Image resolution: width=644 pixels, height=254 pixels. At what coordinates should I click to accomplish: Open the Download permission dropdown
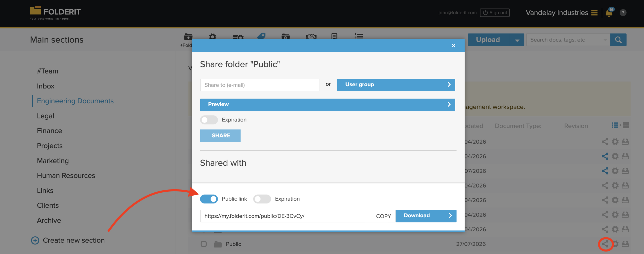pos(426,216)
